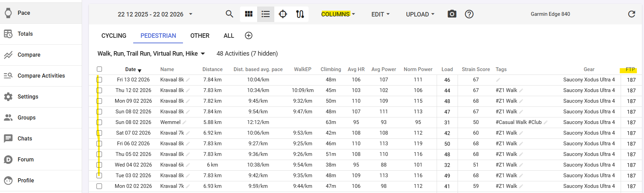
Task: Open the crosshair map view
Action: pyautogui.click(x=283, y=14)
